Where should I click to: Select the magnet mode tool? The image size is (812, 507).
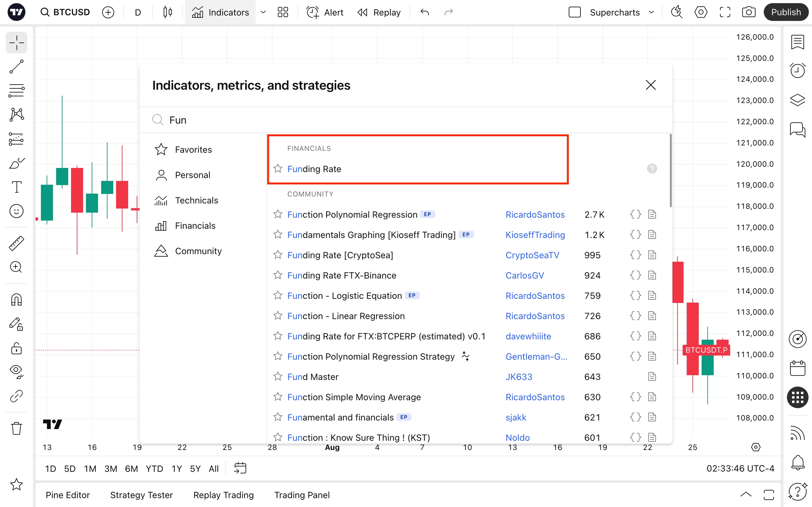[x=16, y=299]
